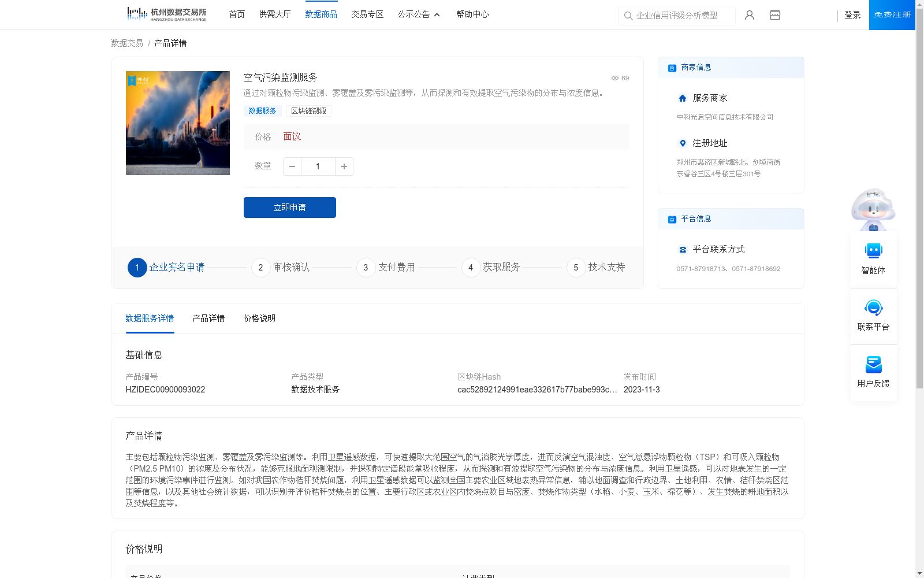This screenshot has height=578, width=924.
Task: Open the air pollution product thumbnail
Action: [x=178, y=123]
